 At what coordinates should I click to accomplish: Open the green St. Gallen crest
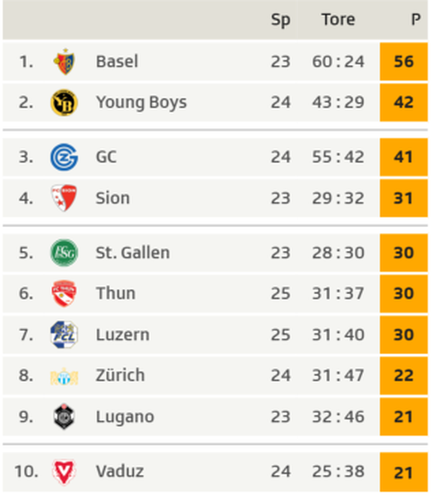[64, 252]
